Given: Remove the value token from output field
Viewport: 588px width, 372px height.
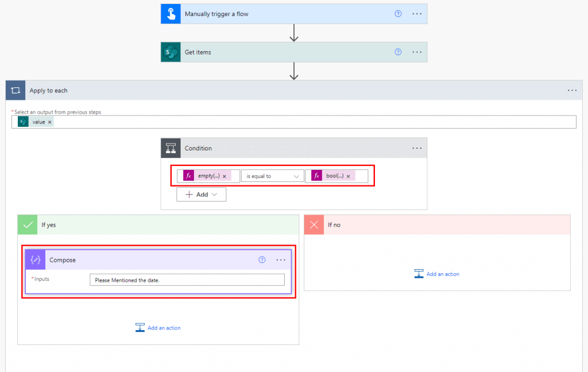Looking at the screenshot, I should tap(49, 122).
